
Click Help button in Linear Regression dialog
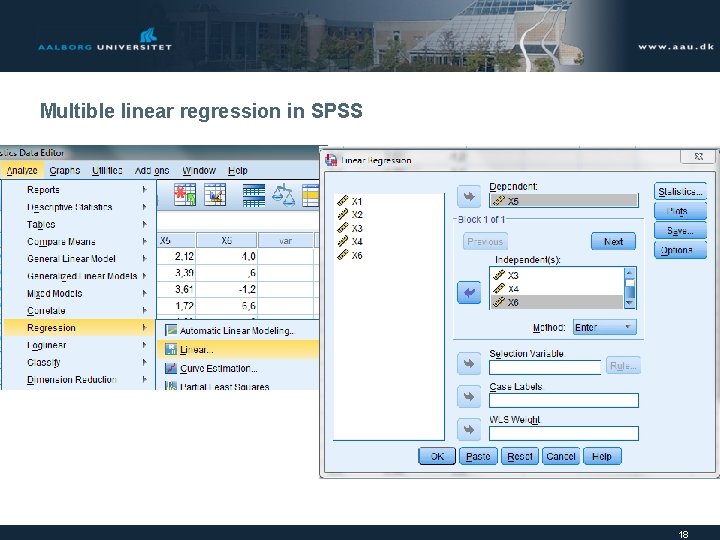[602, 456]
